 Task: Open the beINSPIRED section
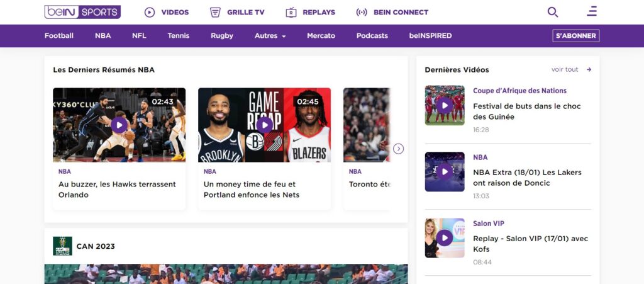(430, 36)
